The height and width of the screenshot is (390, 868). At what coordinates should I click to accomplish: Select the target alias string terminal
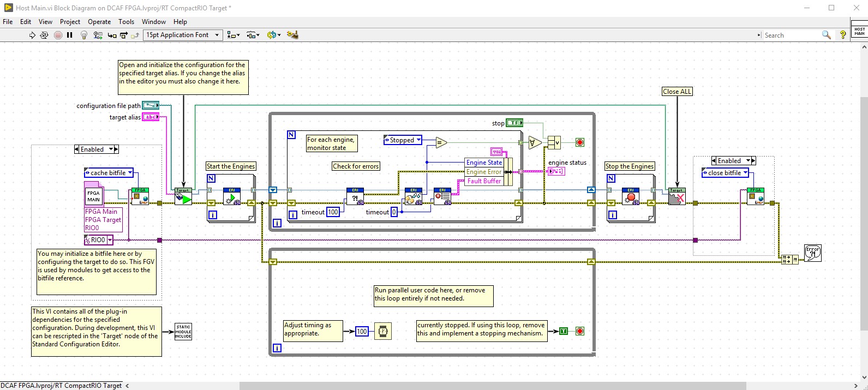pos(151,117)
